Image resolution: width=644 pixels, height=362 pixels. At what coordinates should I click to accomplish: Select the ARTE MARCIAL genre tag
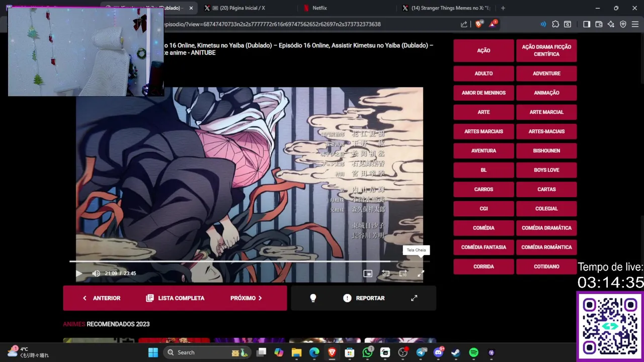(x=546, y=112)
